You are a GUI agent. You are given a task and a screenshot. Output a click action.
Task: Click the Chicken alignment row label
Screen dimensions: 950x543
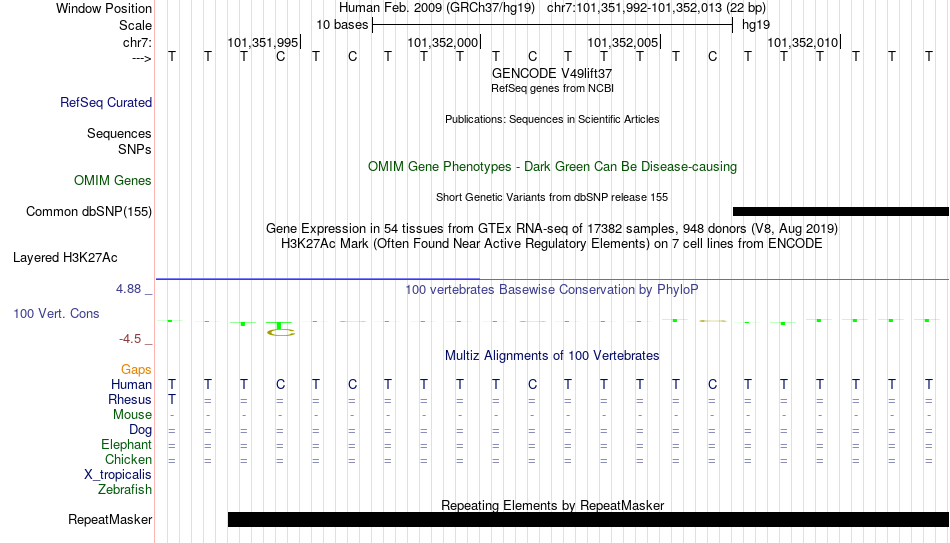(128, 459)
